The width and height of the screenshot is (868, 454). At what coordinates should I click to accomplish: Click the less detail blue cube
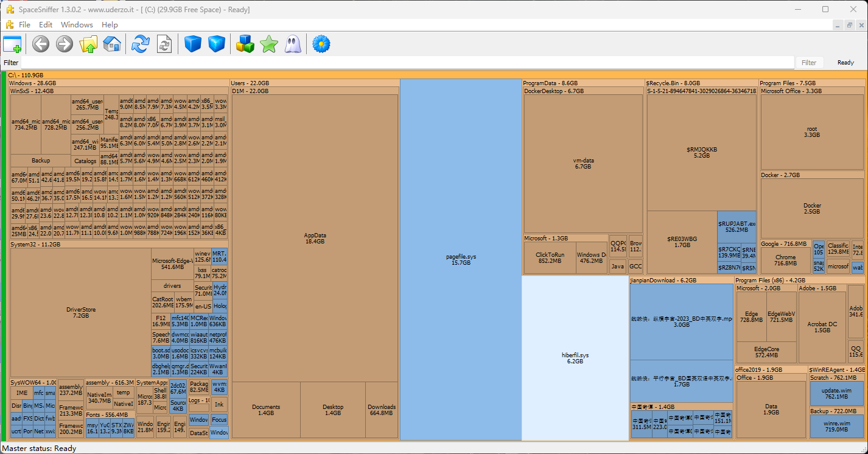click(193, 44)
